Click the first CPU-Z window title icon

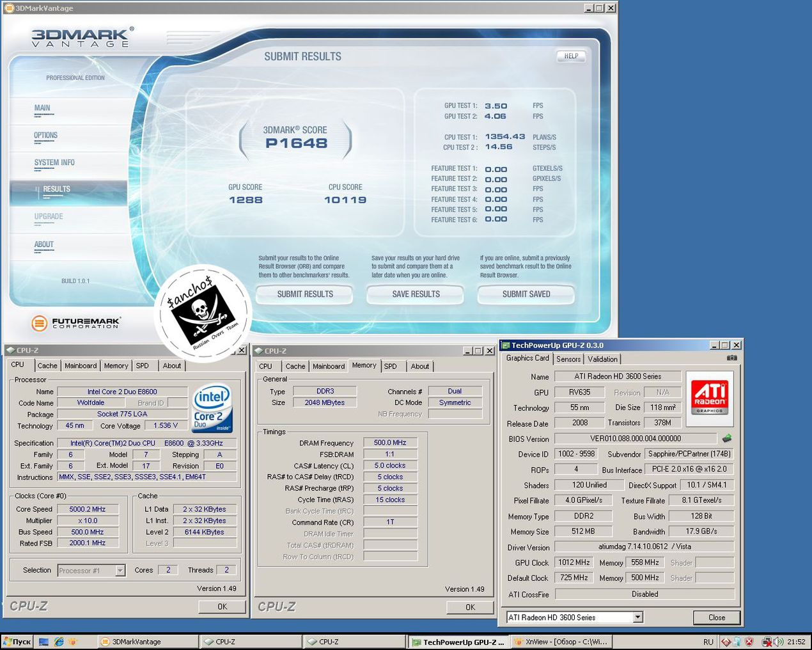(x=11, y=351)
